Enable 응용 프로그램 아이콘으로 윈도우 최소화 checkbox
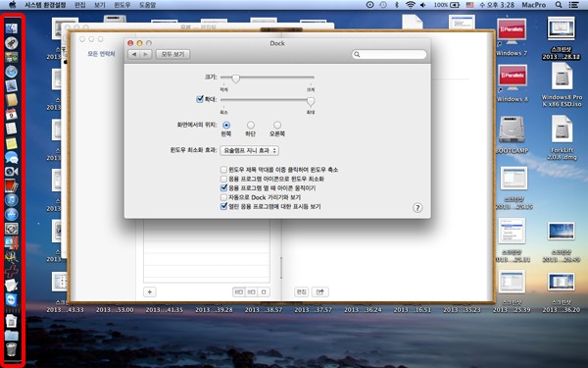The image size is (588, 368). click(223, 179)
